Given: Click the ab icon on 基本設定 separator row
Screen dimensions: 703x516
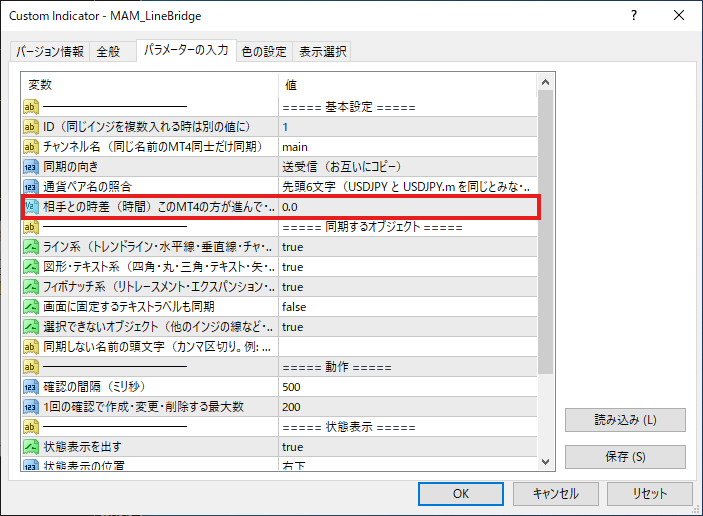Looking at the screenshot, I should click(30, 107).
